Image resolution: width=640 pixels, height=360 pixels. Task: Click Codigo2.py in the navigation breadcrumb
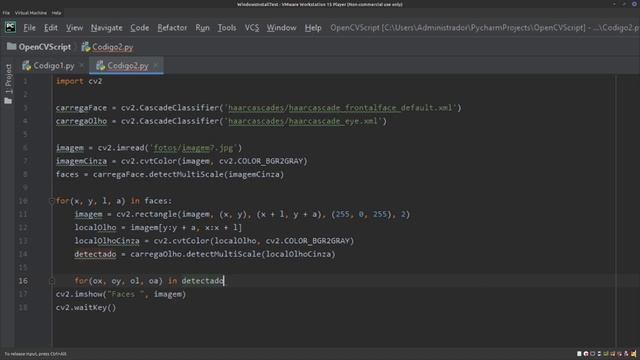(x=112, y=47)
